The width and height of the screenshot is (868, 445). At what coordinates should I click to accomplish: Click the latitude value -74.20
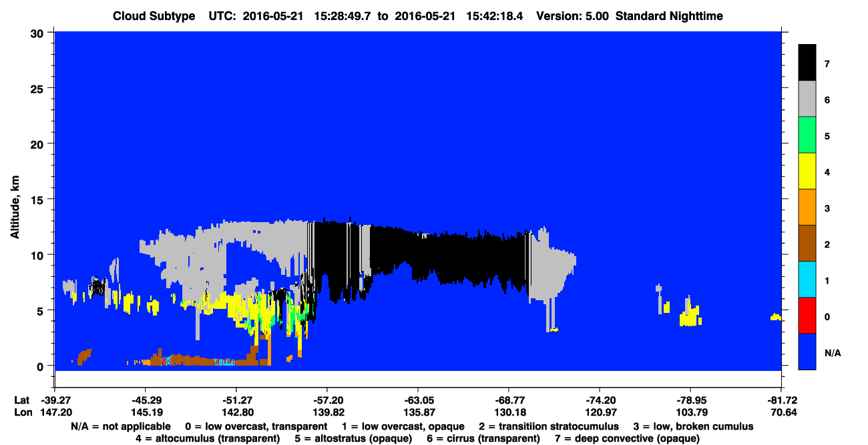(x=599, y=400)
